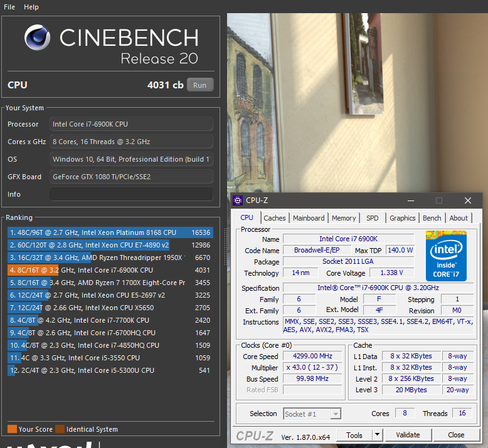488x448 pixels.
Task: Switch to the Bench tab in CPU-Z
Action: coord(432,218)
